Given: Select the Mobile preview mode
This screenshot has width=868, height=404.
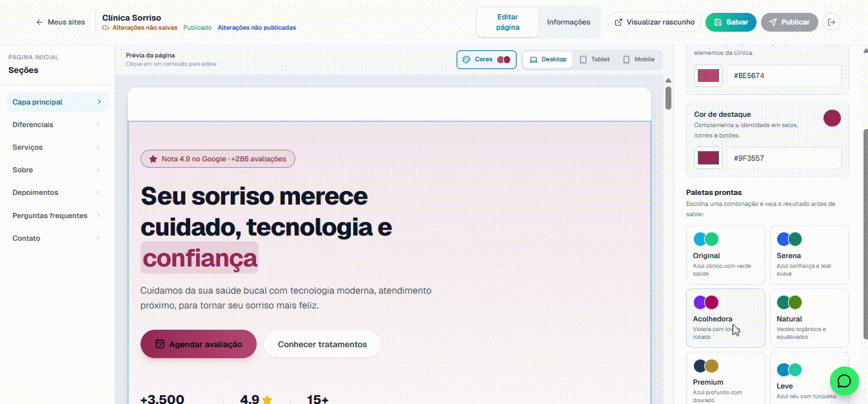Looking at the screenshot, I should [638, 59].
